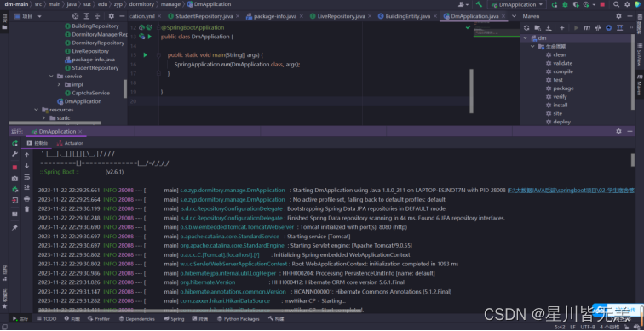
Task: Open LiveRepository in project tree
Action: (x=90, y=51)
